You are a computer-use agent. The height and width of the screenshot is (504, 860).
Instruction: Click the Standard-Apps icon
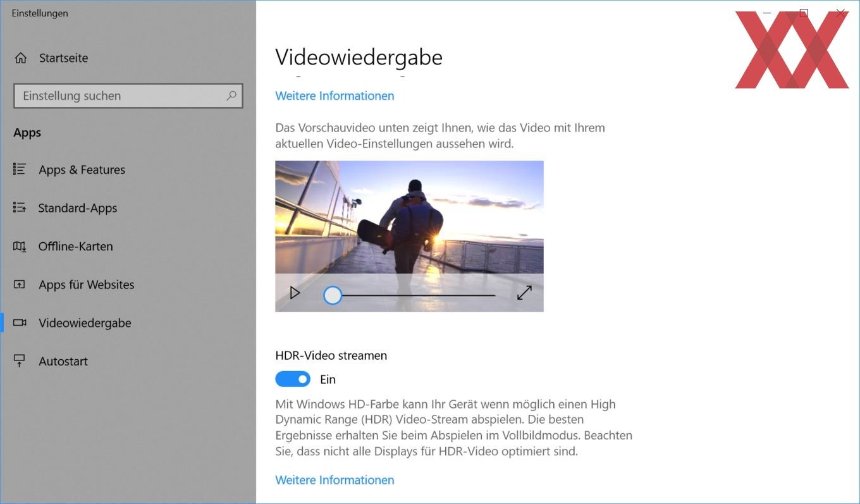coord(20,207)
